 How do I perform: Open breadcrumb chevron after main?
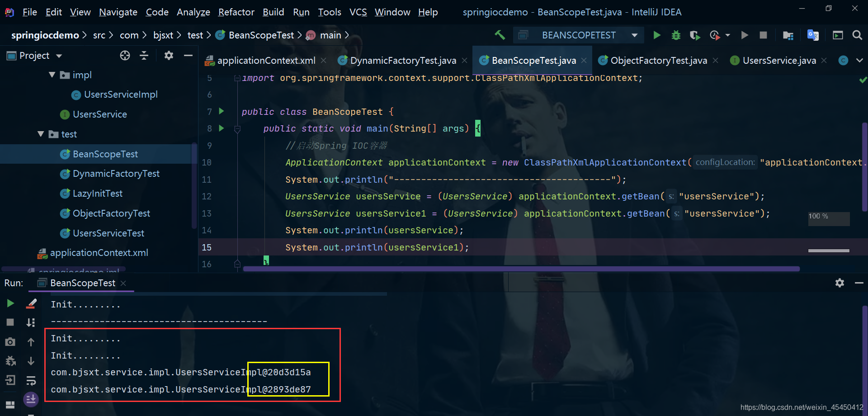(x=347, y=35)
